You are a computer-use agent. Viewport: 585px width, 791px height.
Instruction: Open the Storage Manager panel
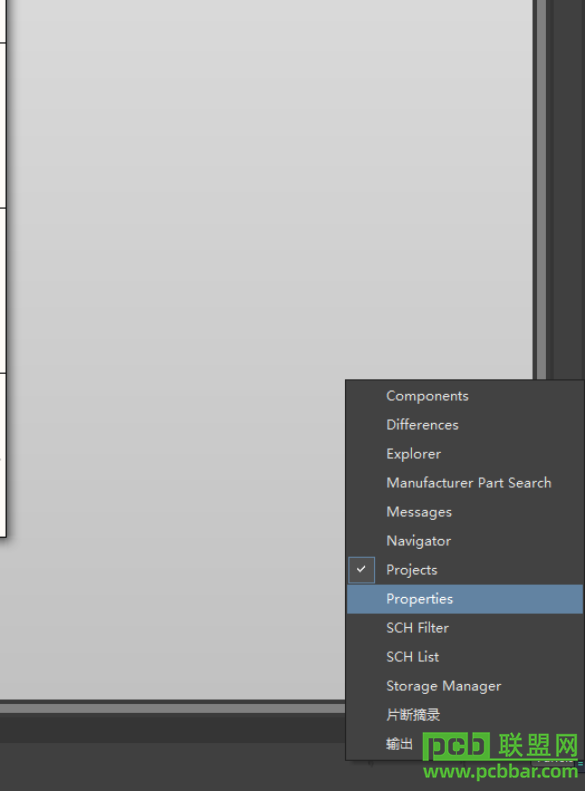click(464, 686)
